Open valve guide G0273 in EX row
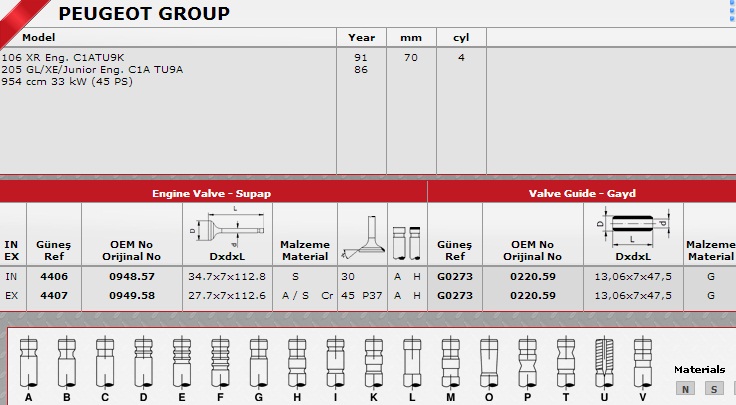Viewport: 736px width, 405px height. (455, 296)
